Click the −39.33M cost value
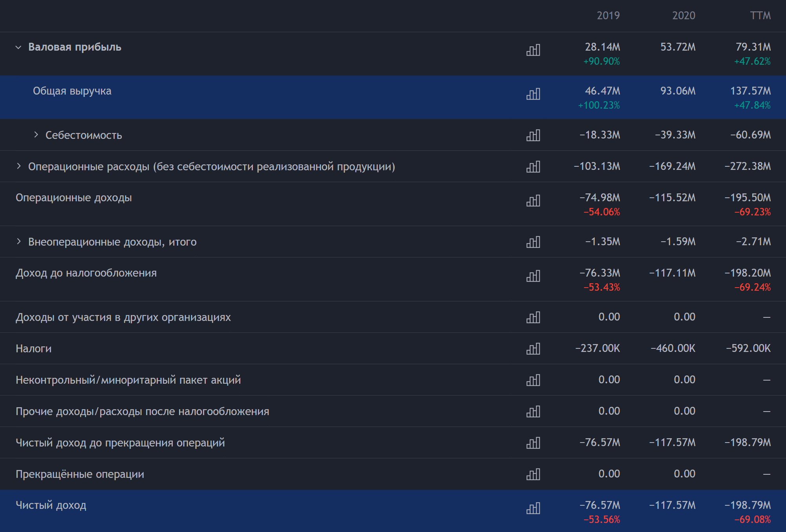The height and width of the screenshot is (532, 786). [675, 135]
